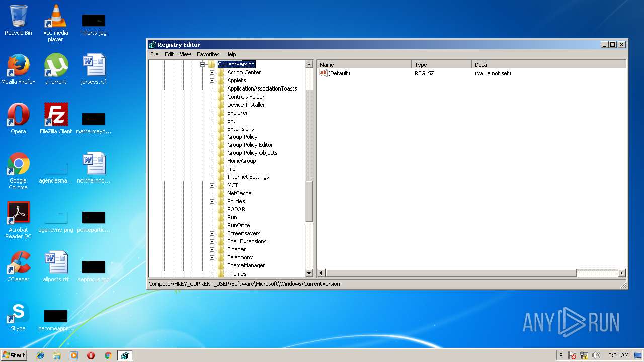Click the Data column header
Viewport: 644px width, 362px height.
(549, 64)
